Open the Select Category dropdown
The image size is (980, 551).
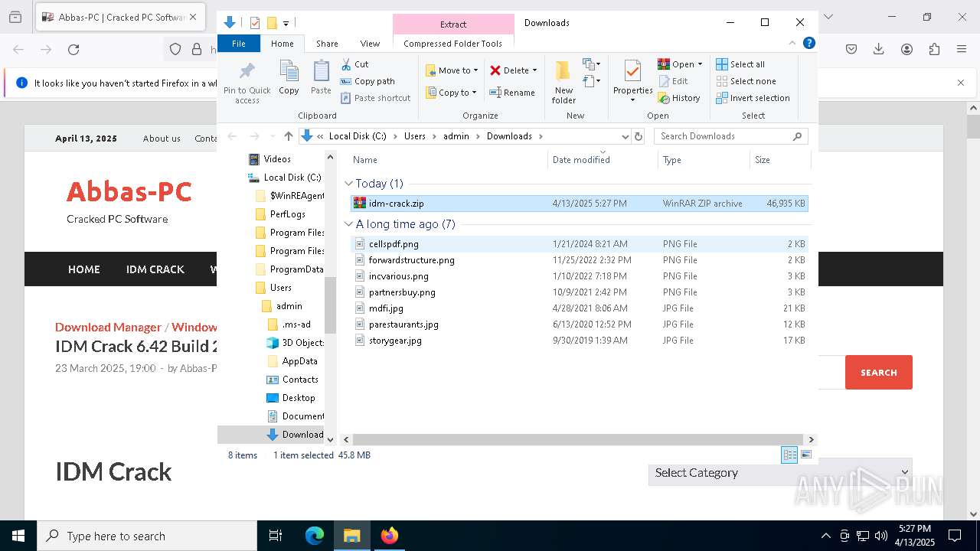click(x=780, y=473)
